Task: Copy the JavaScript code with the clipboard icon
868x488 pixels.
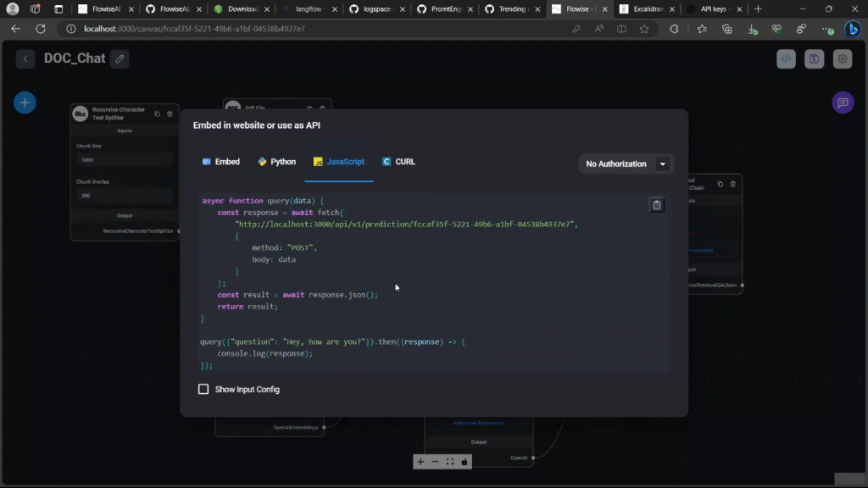Action: tap(656, 205)
